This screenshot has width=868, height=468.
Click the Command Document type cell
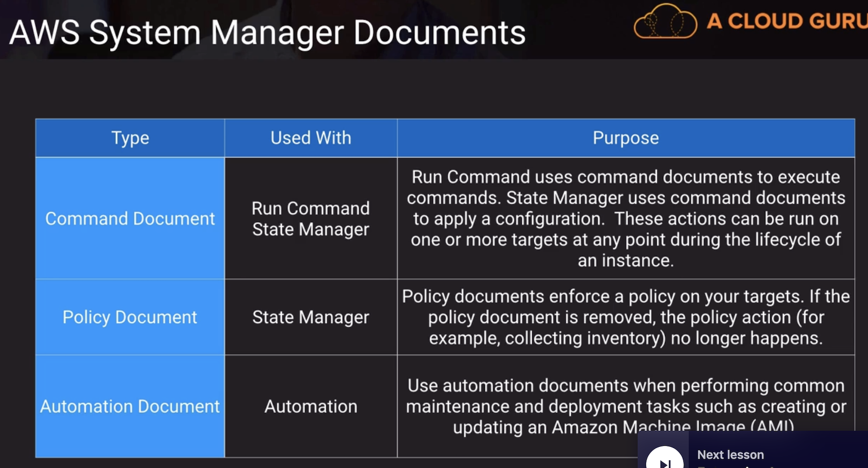pyautogui.click(x=130, y=219)
